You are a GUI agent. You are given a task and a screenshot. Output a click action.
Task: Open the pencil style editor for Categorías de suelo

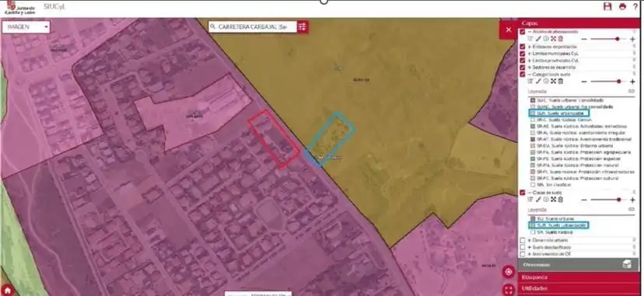pyautogui.click(x=538, y=82)
